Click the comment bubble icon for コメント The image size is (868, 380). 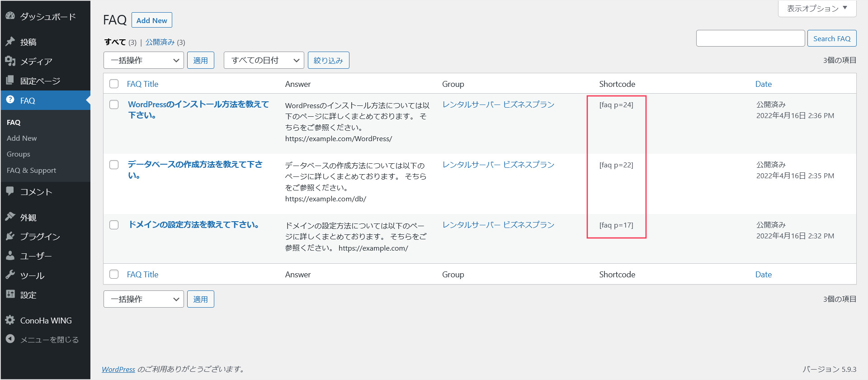(x=10, y=191)
